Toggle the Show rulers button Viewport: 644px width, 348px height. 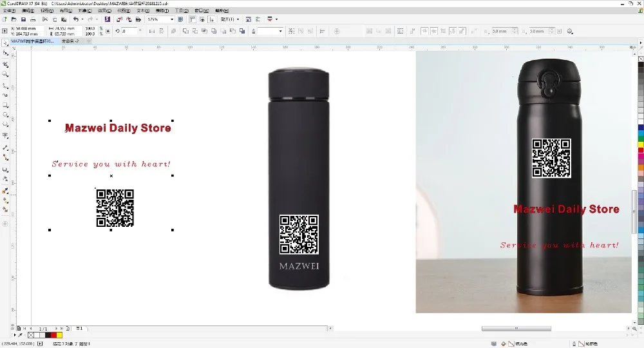click(192, 19)
